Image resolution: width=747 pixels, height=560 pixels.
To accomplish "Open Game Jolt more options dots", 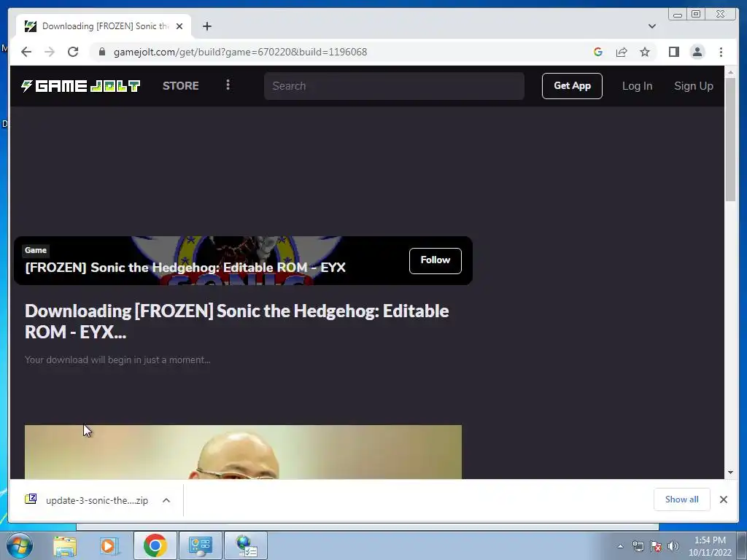I will click(x=228, y=85).
